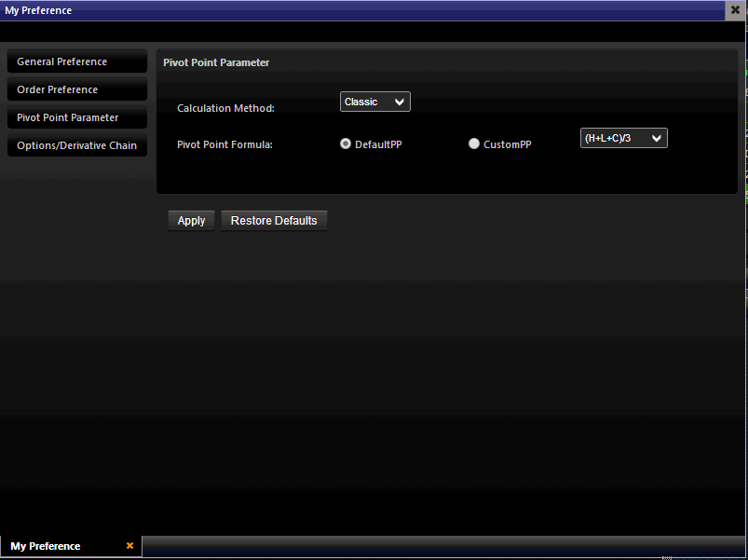Image resolution: width=748 pixels, height=560 pixels.
Task: Click the Pivot Point Formula label
Action: pyautogui.click(x=224, y=144)
